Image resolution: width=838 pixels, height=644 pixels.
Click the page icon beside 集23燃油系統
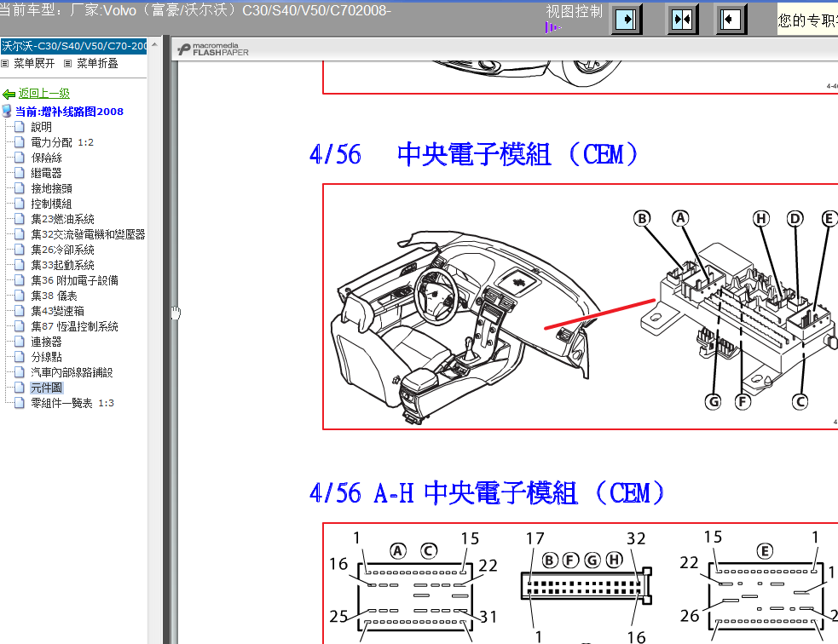click(20, 219)
